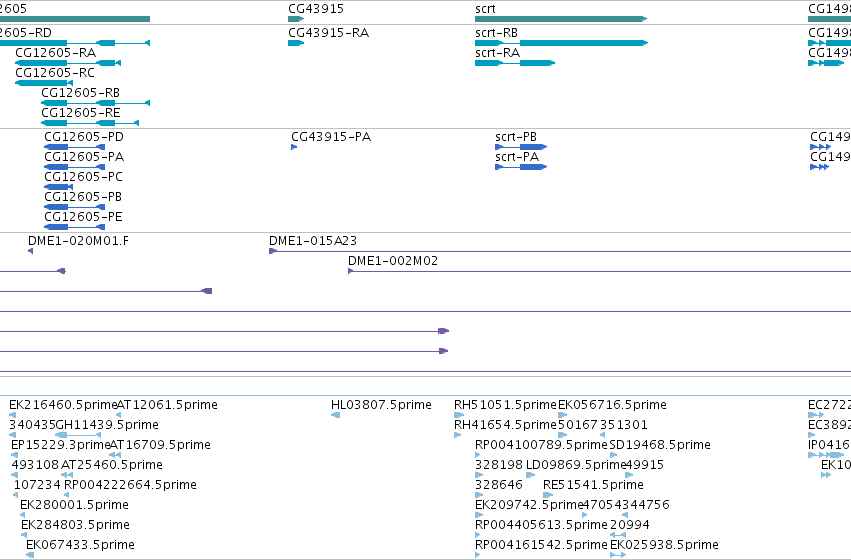Click the EP15229.3prime EST label
The width and height of the screenshot is (851, 560).
click(x=61, y=445)
